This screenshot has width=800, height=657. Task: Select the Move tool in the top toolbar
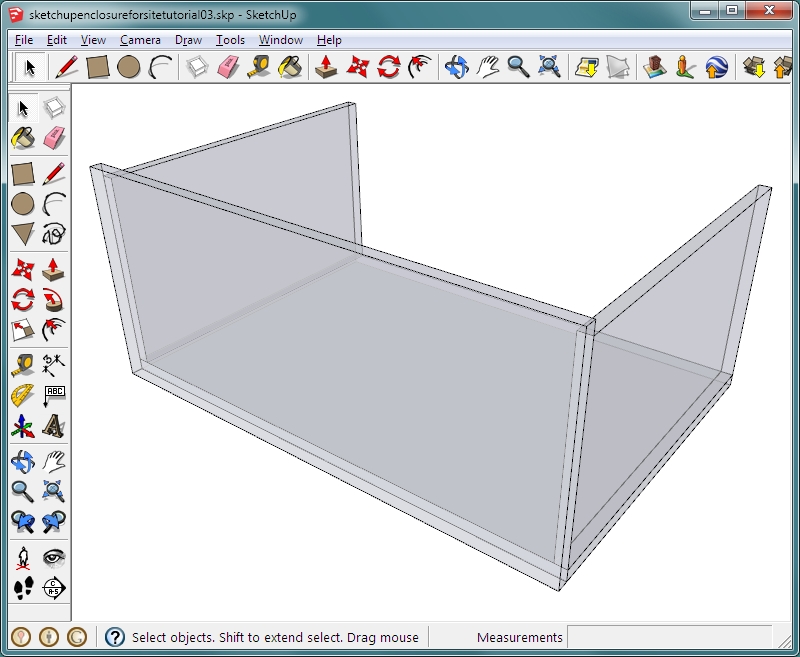[358, 67]
